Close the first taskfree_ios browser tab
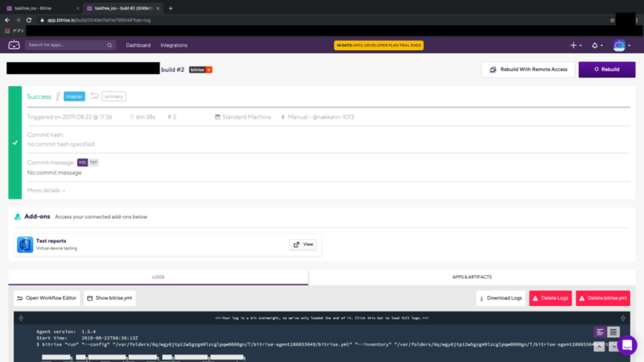 (x=77, y=8)
